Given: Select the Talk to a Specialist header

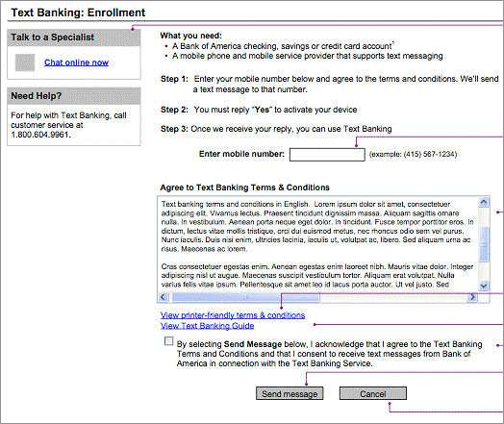Looking at the screenshot, I should point(74,37).
